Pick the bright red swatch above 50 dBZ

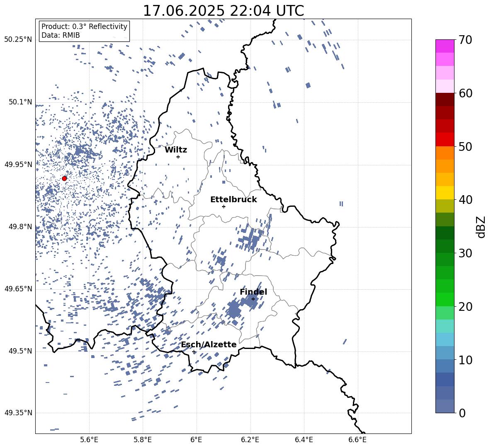(x=445, y=140)
